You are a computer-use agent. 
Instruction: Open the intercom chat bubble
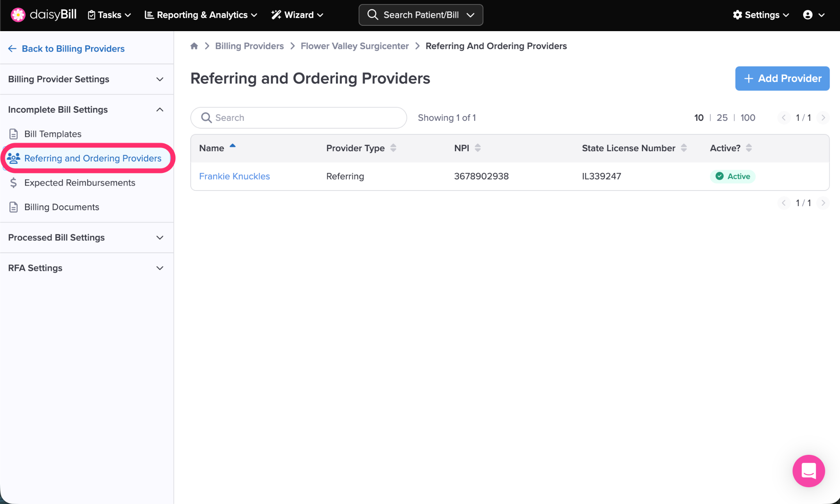(808, 471)
